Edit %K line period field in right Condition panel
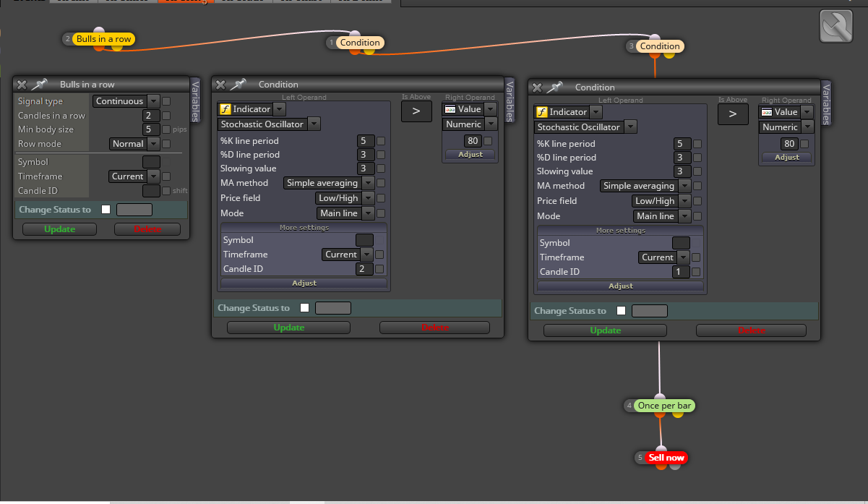The image size is (868, 504). tap(681, 144)
